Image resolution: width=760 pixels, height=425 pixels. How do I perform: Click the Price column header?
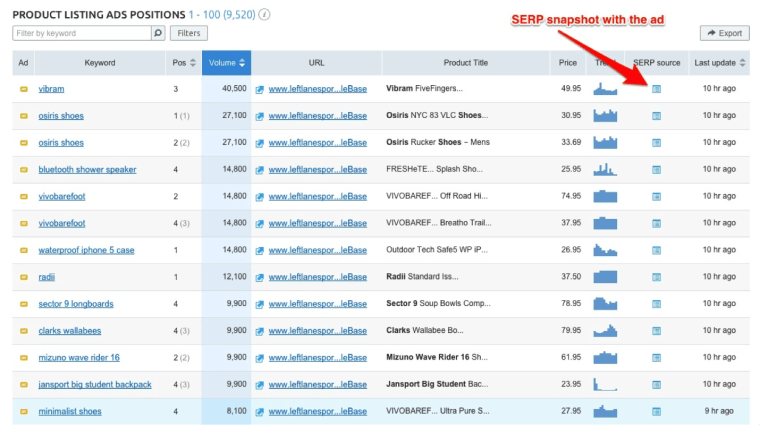coord(568,63)
